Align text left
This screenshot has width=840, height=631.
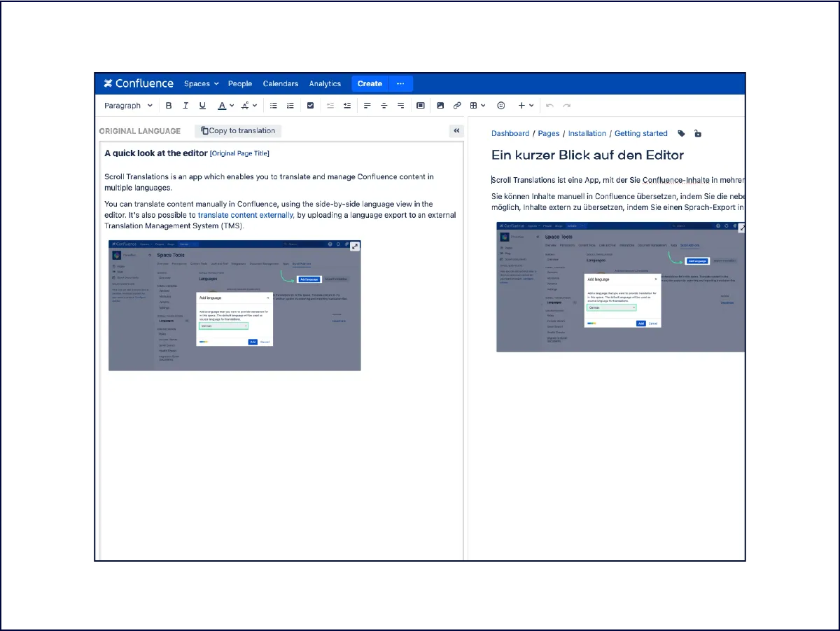(367, 106)
